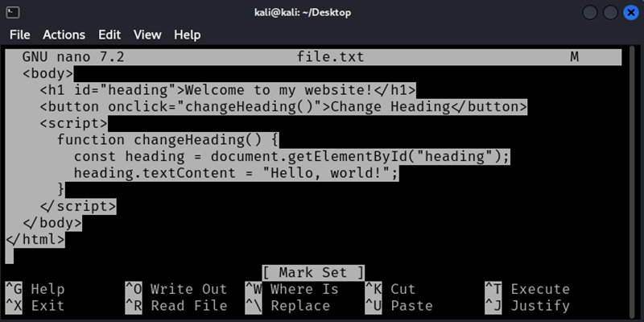Image resolution: width=644 pixels, height=322 pixels.
Task: Open the Help menu
Action: click(x=188, y=35)
